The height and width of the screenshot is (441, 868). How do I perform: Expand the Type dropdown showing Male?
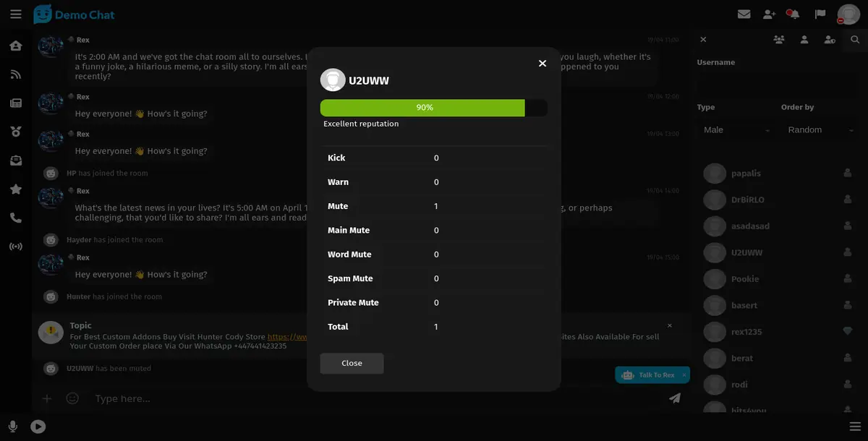pos(736,130)
